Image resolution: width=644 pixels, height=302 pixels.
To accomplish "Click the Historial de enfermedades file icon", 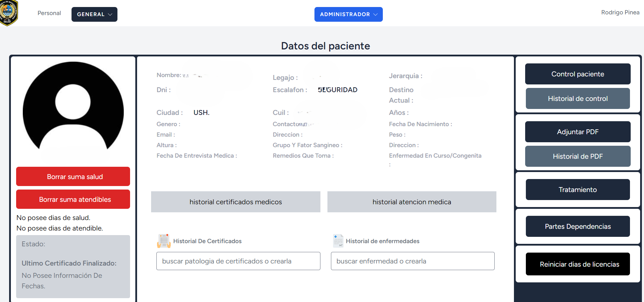I will (x=338, y=241).
